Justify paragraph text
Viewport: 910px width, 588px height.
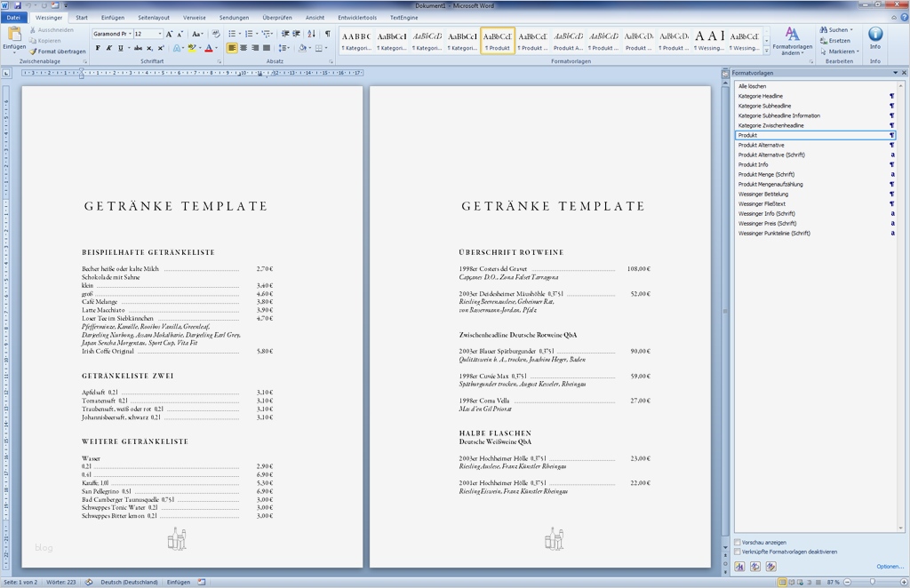click(267, 48)
